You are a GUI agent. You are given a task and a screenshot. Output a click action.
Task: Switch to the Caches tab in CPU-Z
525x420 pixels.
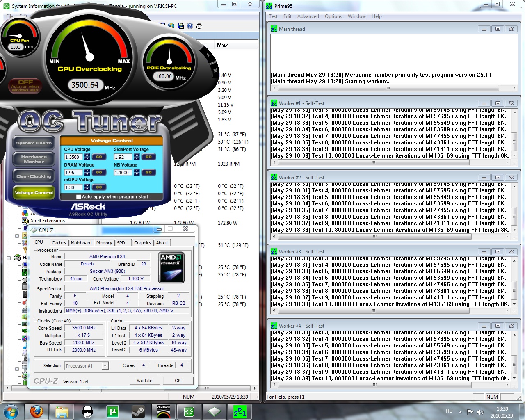coord(59,243)
